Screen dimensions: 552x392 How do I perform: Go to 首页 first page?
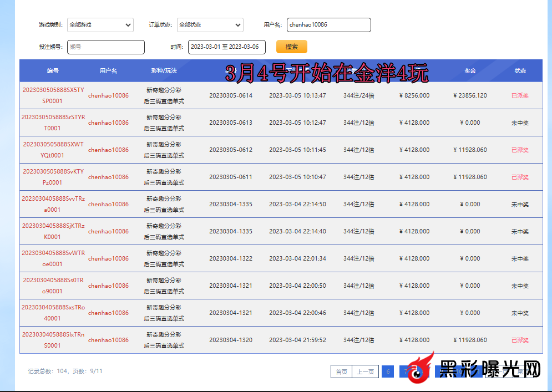pyautogui.click(x=341, y=371)
